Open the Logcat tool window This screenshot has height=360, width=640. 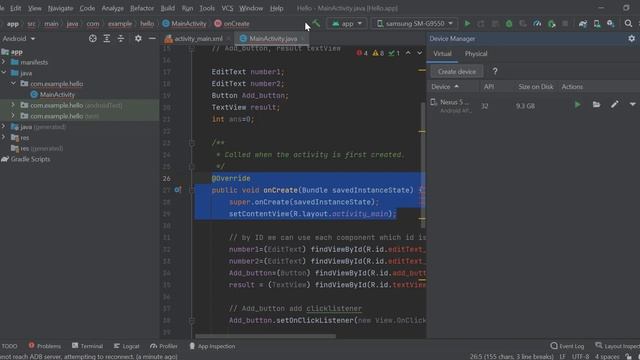(x=127, y=346)
